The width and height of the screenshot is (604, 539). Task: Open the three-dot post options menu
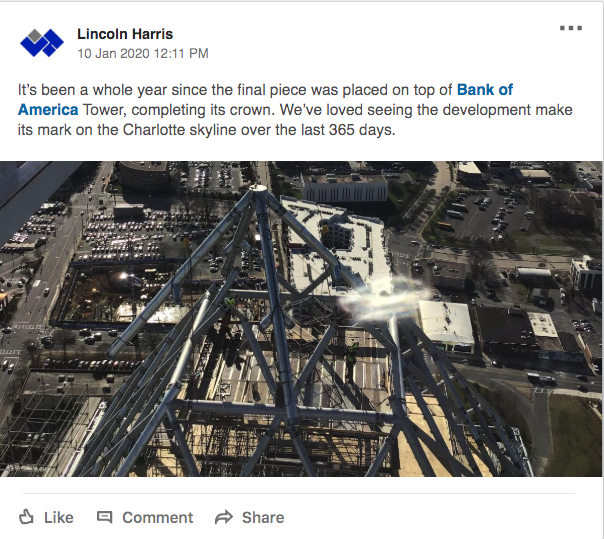point(571,28)
